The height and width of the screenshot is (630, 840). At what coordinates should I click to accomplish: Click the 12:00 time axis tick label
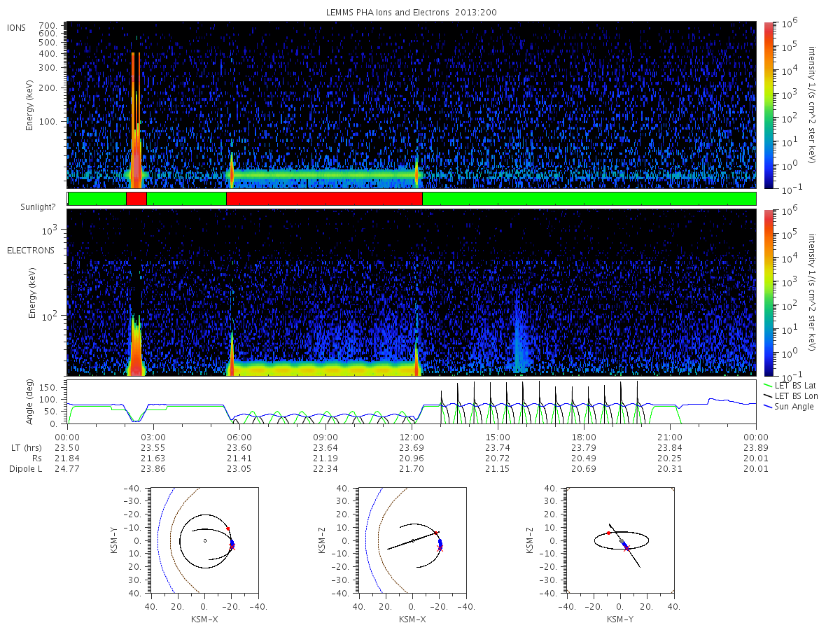pos(412,436)
